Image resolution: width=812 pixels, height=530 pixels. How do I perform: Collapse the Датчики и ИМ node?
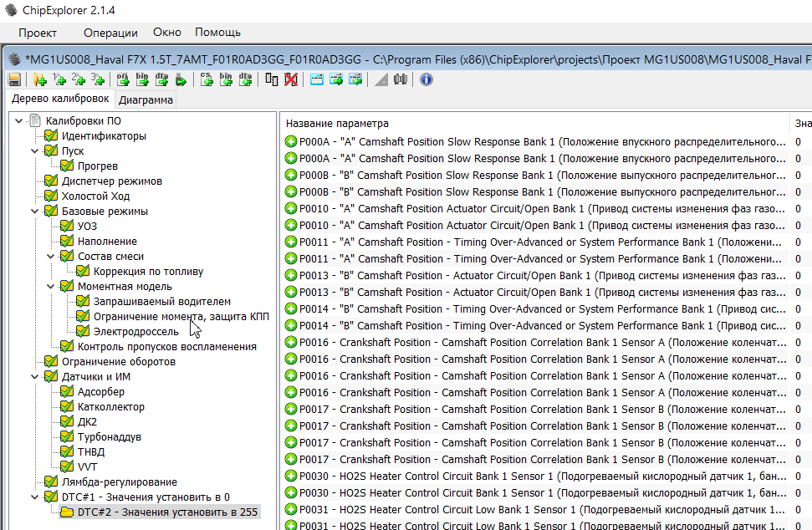pos(34,376)
